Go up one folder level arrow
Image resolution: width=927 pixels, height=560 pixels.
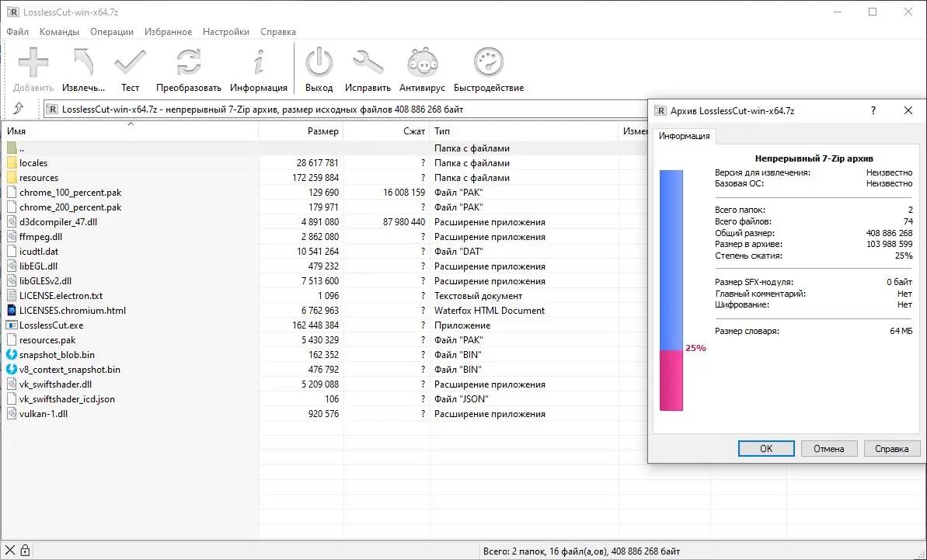tap(19, 108)
